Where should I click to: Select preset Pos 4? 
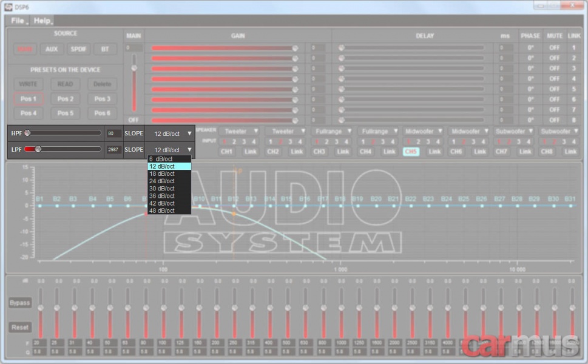click(28, 113)
